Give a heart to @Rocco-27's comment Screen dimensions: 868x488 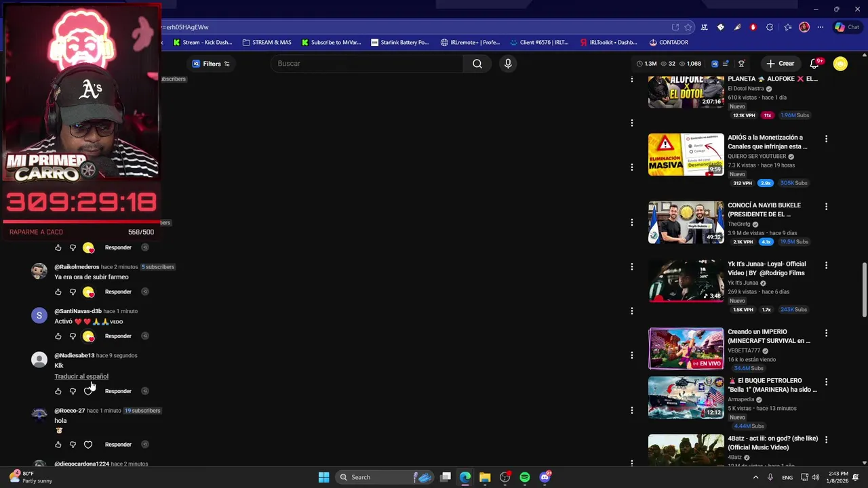pyautogui.click(x=88, y=445)
